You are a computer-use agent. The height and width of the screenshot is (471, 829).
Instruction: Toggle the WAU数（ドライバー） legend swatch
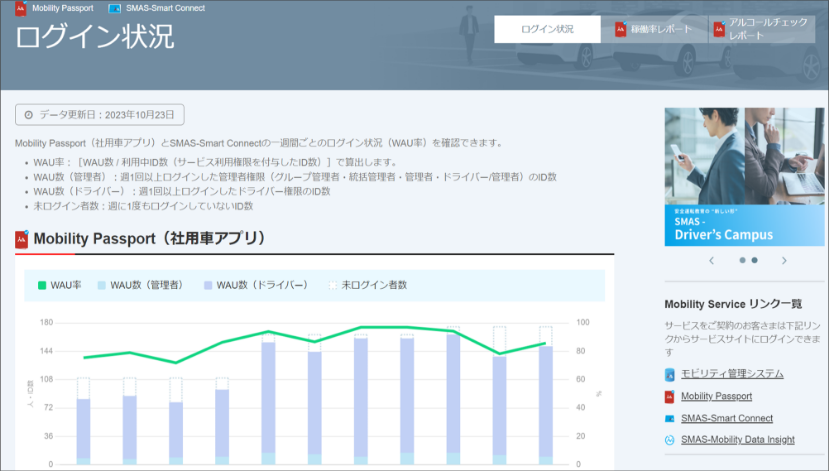pos(208,285)
